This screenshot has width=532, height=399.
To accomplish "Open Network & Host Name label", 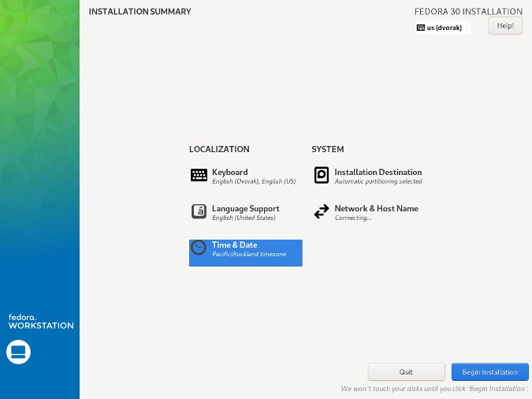I will pyautogui.click(x=376, y=208).
